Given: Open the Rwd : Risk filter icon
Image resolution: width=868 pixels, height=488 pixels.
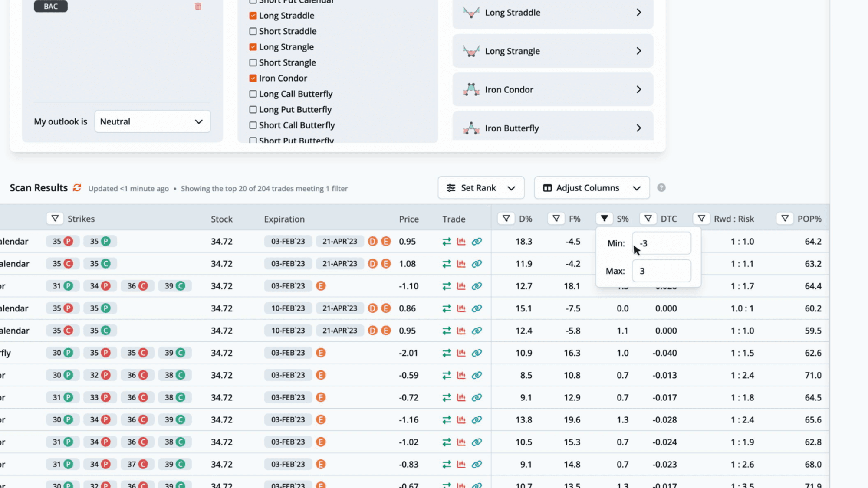Looking at the screenshot, I should tap(701, 219).
